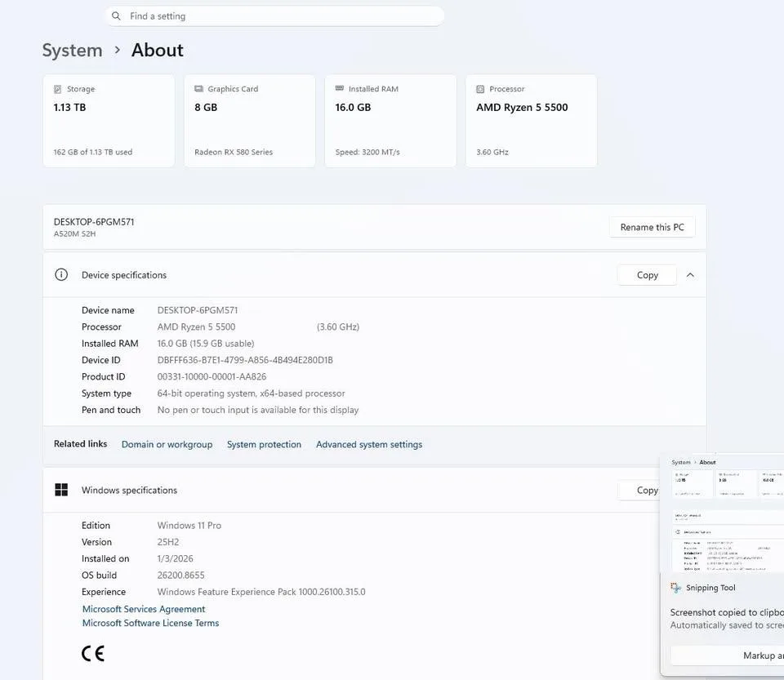Screen dimensions: 784x680
Task: Open Advanced system settings link
Action: [x=369, y=444]
